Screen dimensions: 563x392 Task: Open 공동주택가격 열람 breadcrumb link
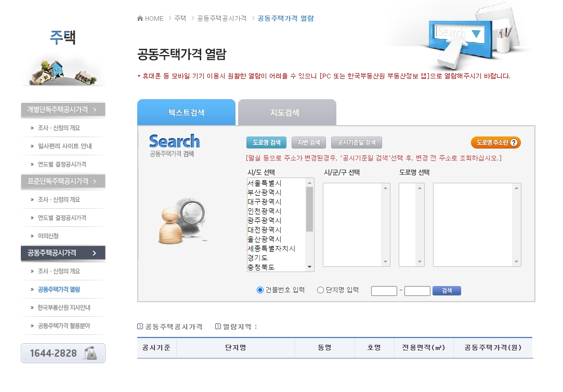click(286, 18)
